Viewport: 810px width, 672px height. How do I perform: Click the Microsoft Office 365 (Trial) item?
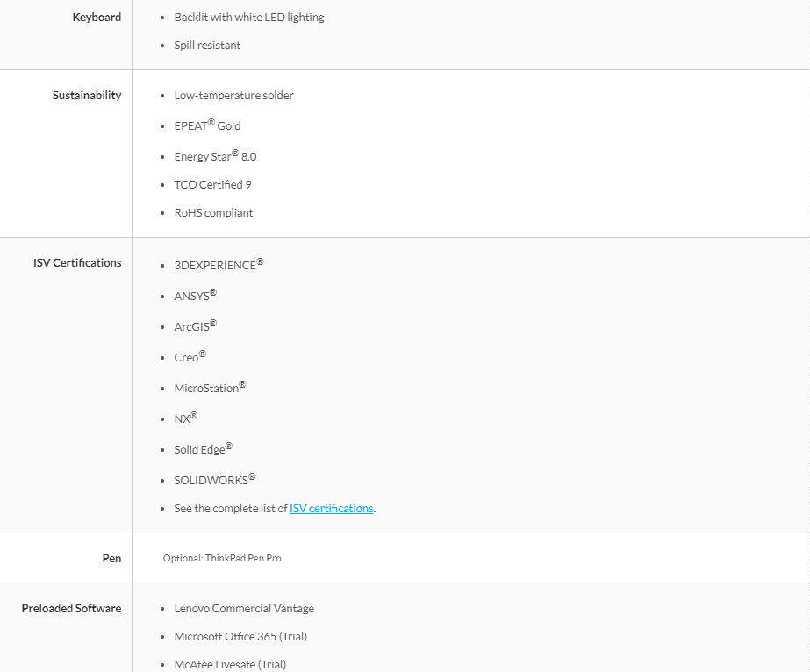coord(240,636)
